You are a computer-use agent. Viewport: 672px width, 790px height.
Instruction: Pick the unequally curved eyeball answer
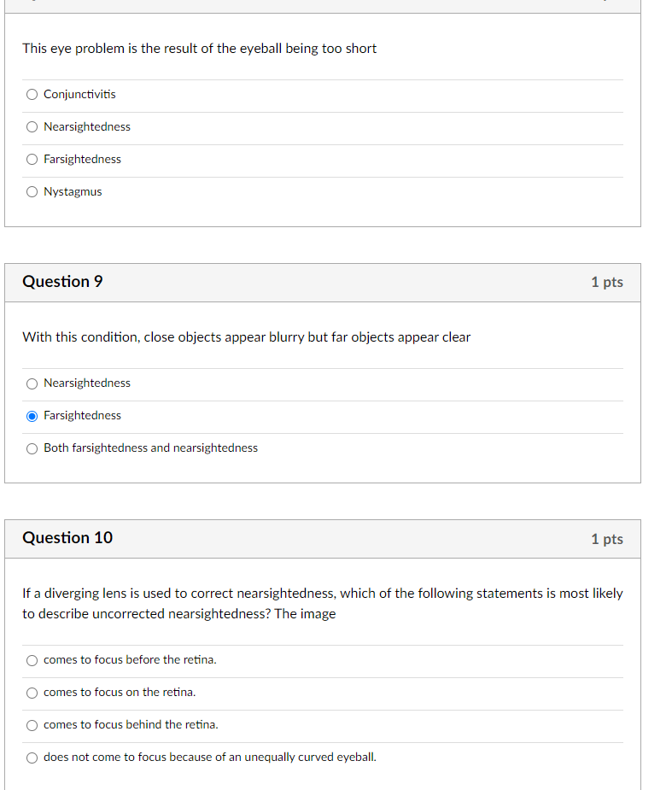(32, 758)
